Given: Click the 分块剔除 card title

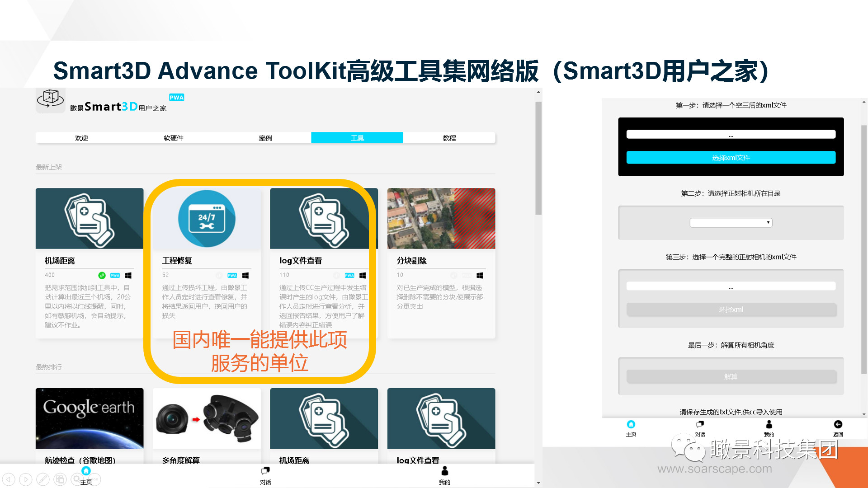Looking at the screenshot, I should coord(411,261).
